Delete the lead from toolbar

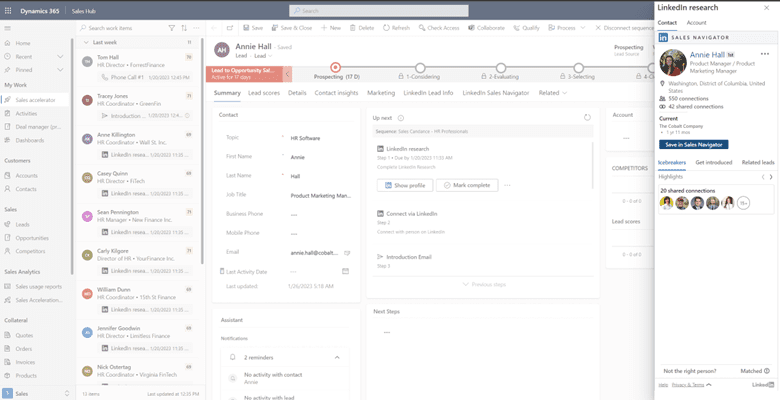[x=362, y=28]
